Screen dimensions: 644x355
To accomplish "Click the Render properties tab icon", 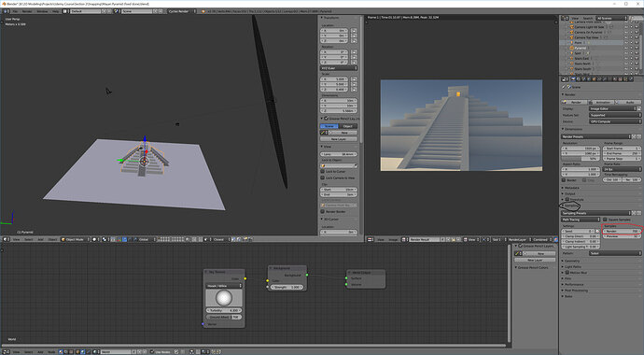I will click(573, 78).
